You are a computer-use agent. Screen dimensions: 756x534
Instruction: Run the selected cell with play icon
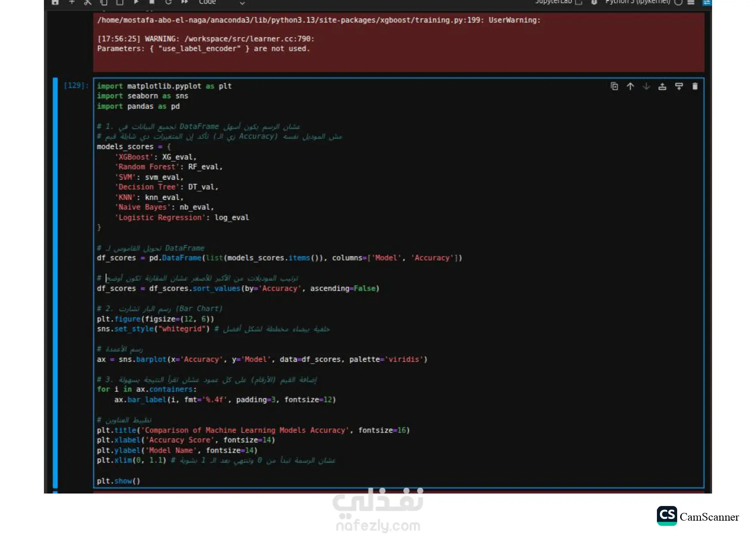tap(136, 2)
